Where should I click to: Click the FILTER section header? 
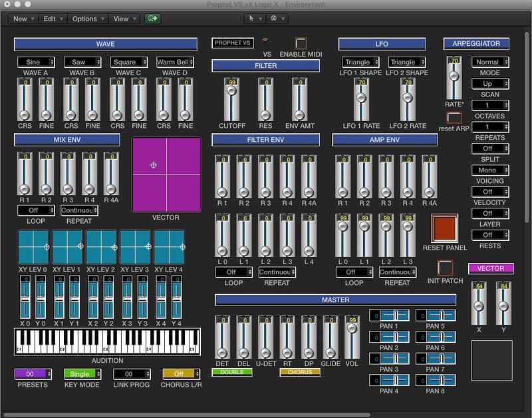point(265,65)
